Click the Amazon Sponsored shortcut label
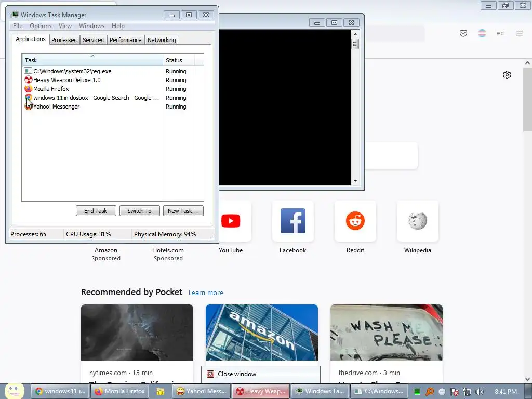This screenshot has width=532, height=399. [x=106, y=254]
